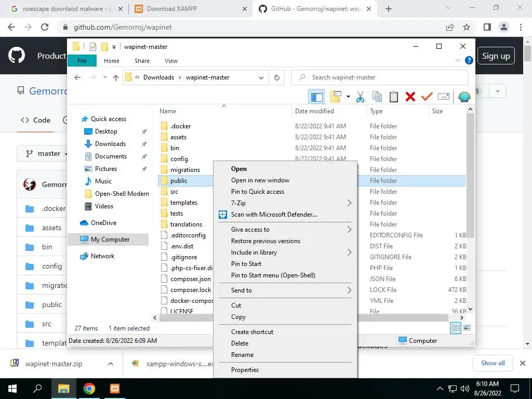Screen dimensions: 532x399
Task: Expand the 7-Zip submenu
Action: point(285,203)
